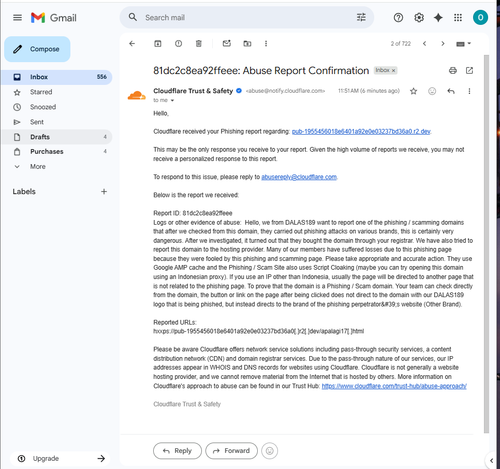This screenshot has width=500, height=469.
Task: Add emoji reaction in message header
Action: coord(432,91)
